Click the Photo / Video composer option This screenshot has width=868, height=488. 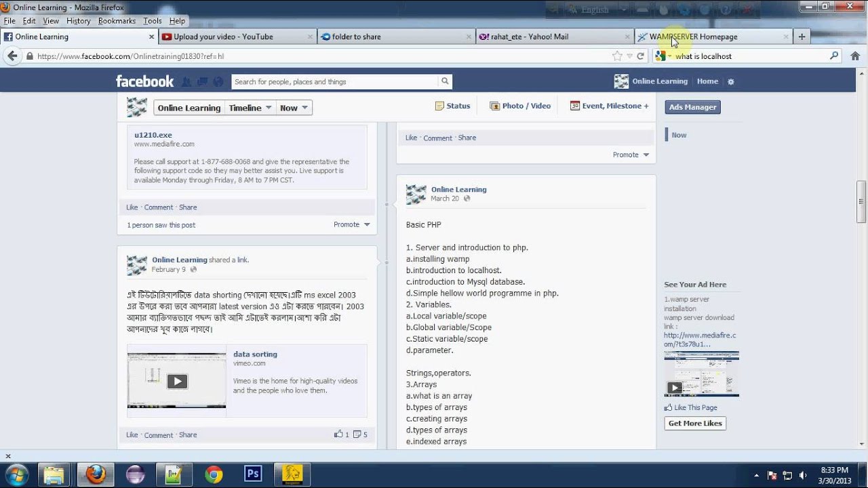[x=520, y=106]
